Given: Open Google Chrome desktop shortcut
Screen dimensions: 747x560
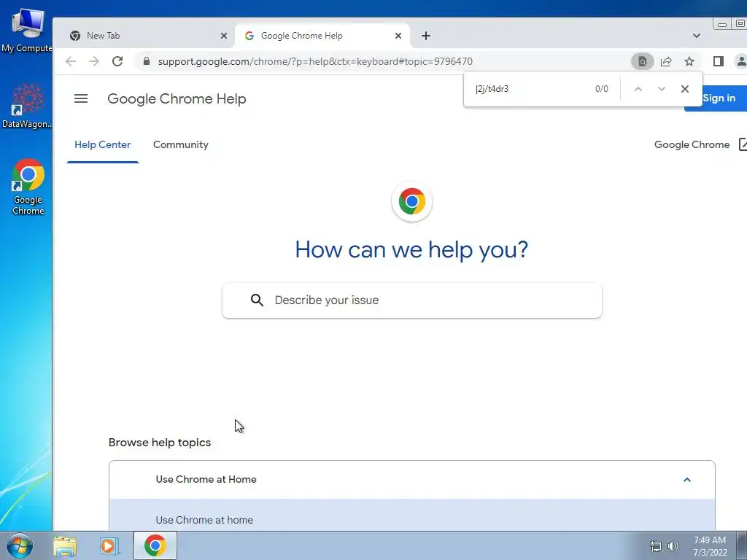Looking at the screenshot, I should point(28,187).
